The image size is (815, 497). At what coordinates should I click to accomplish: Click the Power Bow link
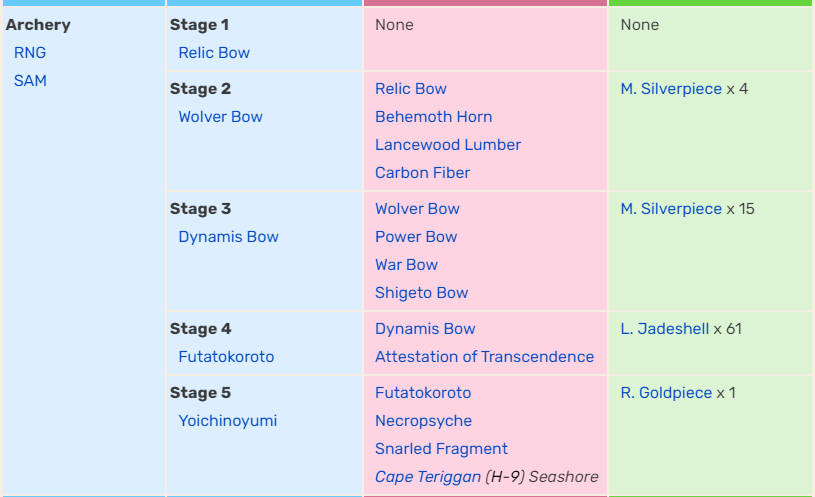pyautogui.click(x=416, y=237)
